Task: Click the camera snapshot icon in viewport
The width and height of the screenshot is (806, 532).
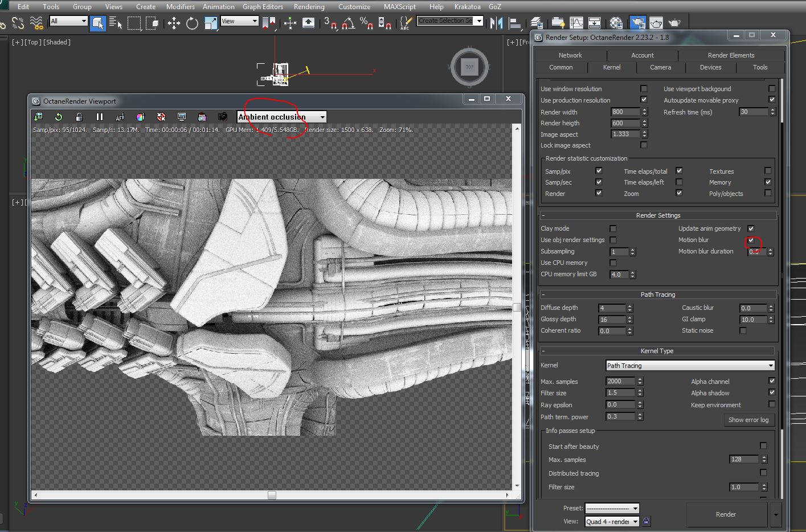Action: tap(223, 117)
